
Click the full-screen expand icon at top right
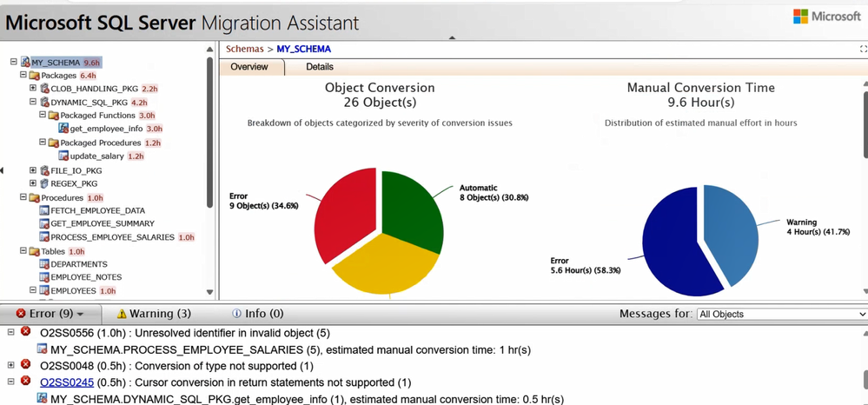click(x=864, y=49)
